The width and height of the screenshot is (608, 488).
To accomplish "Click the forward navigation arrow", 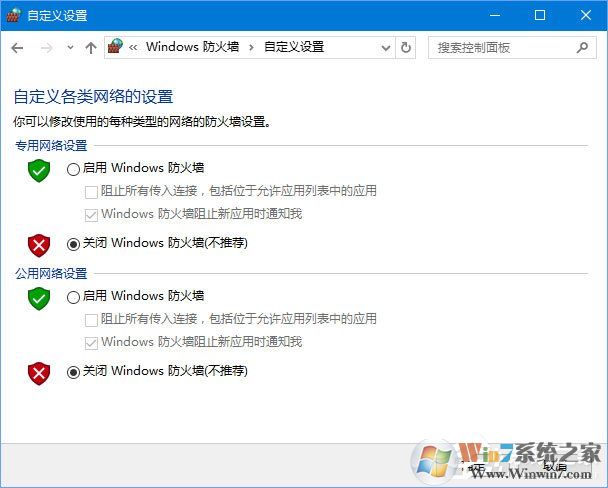I will tap(47, 48).
